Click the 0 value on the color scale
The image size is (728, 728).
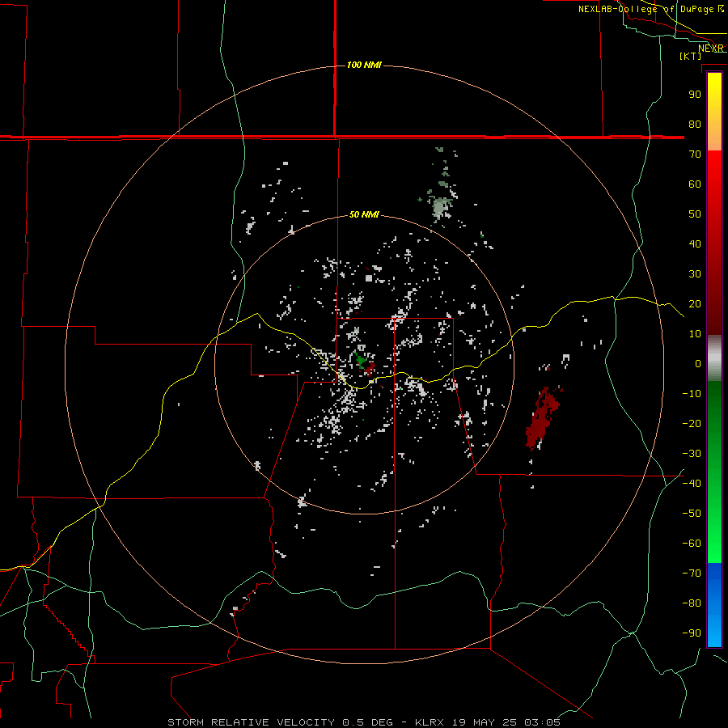(x=698, y=364)
